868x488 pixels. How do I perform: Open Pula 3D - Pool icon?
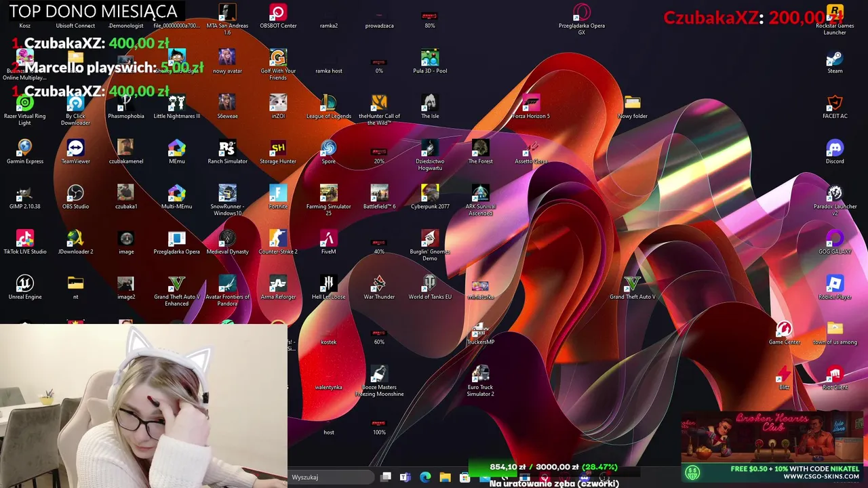[x=430, y=58]
